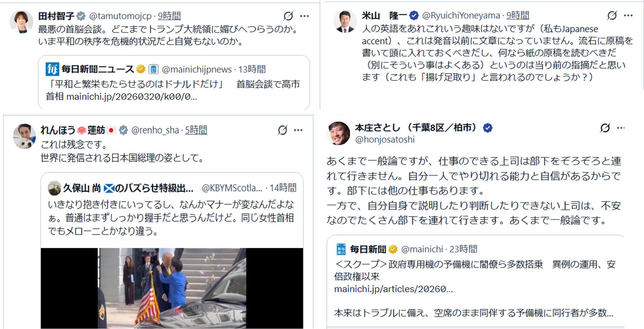Open 本庄さとし's profile avatar
644x329 pixels.
(338, 133)
